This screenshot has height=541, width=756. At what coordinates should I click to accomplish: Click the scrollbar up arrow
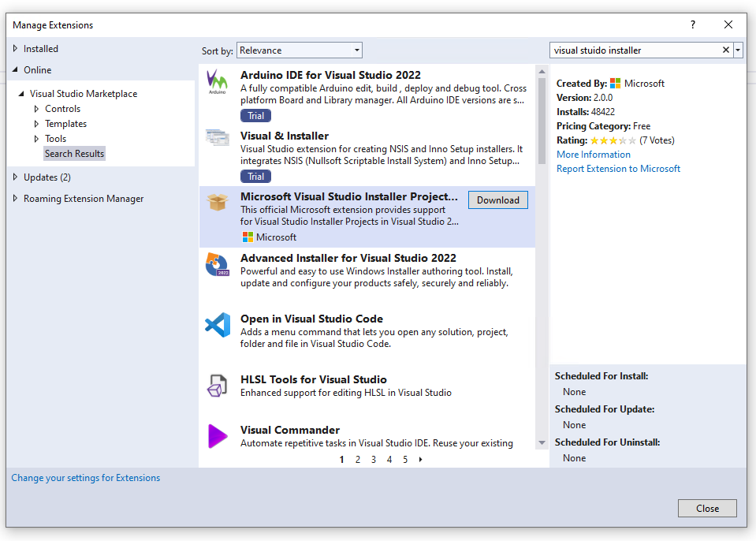click(542, 71)
